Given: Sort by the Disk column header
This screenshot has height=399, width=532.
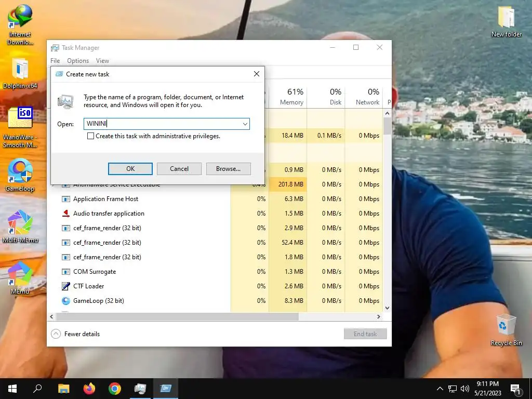Looking at the screenshot, I should tap(326, 97).
